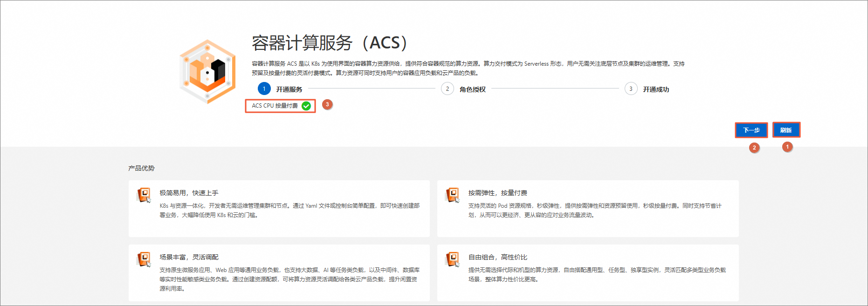Click the icon beside 自由组合，高性价比
Viewport: 868px width, 306px height.
tap(453, 259)
